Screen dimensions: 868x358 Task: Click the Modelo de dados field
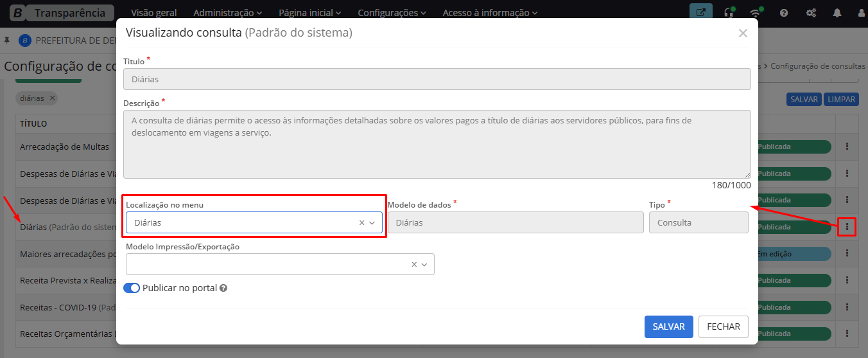click(516, 222)
